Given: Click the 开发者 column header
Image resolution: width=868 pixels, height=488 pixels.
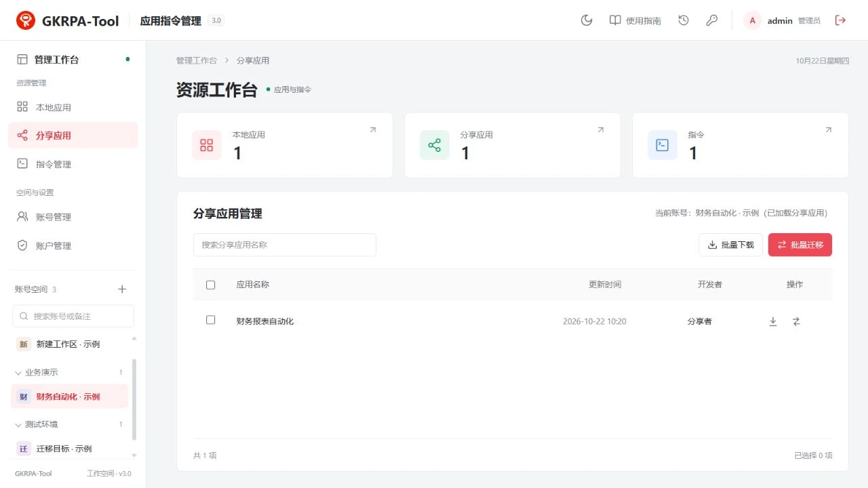Looking at the screenshot, I should pos(710,285).
